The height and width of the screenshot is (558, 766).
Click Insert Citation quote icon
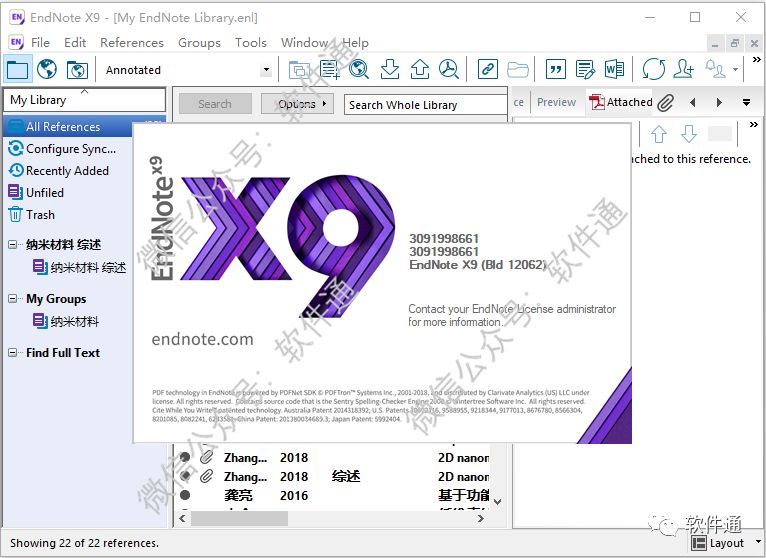[555, 69]
